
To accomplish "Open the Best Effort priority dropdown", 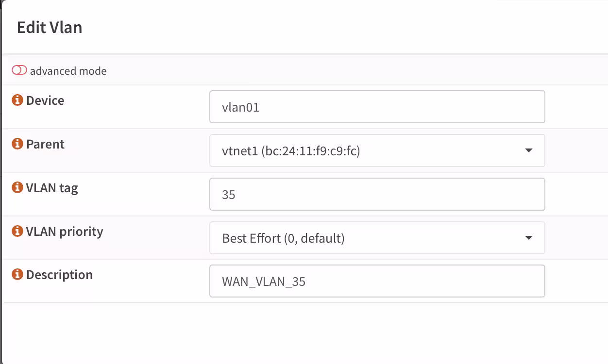I will coord(377,238).
